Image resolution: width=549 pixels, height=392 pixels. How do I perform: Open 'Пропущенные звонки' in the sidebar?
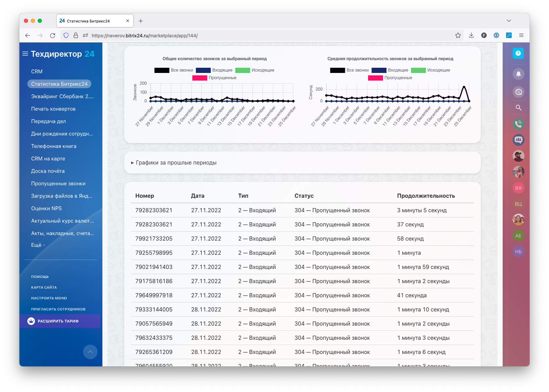coord(58,184)
